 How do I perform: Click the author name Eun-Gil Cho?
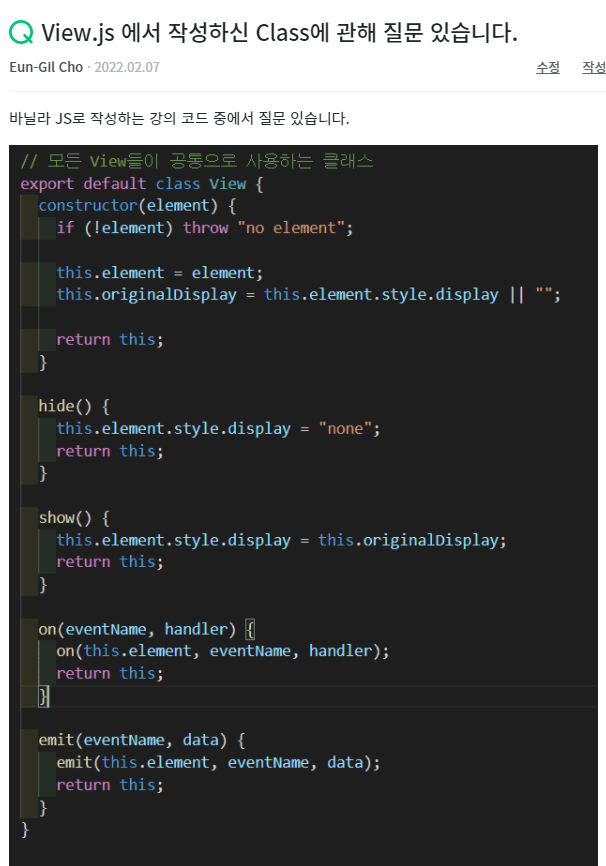[46, 67]
